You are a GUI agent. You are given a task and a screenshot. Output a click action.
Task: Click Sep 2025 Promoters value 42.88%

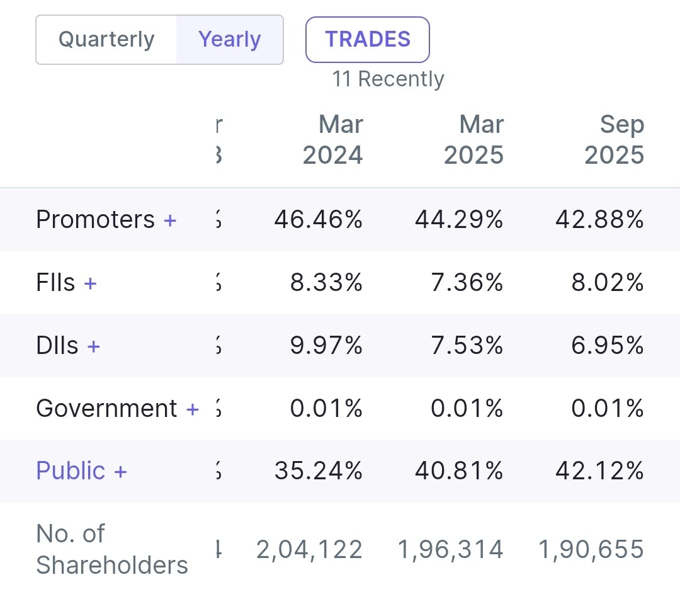click(x=599, y=220)
